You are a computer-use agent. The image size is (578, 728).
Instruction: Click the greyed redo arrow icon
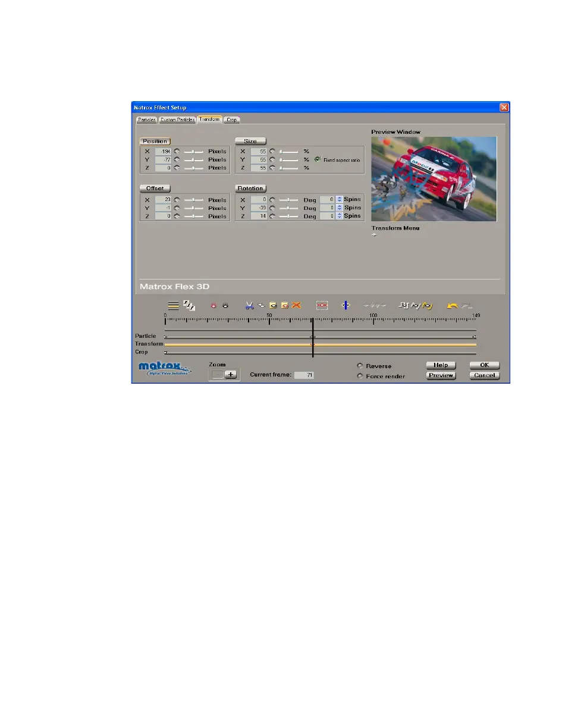[468, 305]
